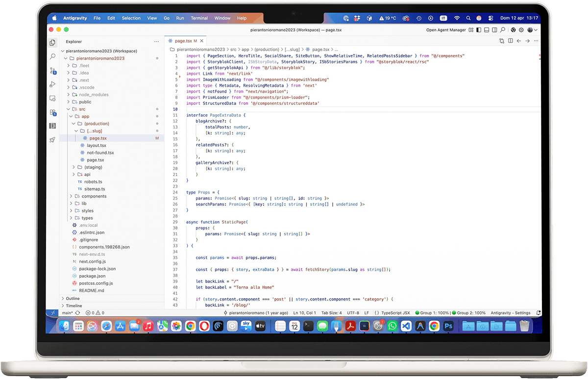The image size is (588, 379).
Task: Open layout.tsx in the file explorer
Action: point(97,146)
